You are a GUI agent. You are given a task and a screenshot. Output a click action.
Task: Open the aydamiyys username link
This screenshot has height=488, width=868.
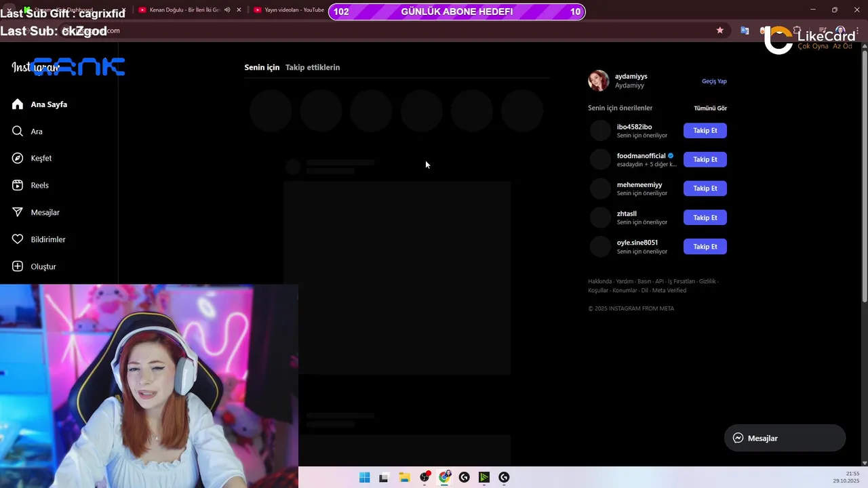click(631, 76)
